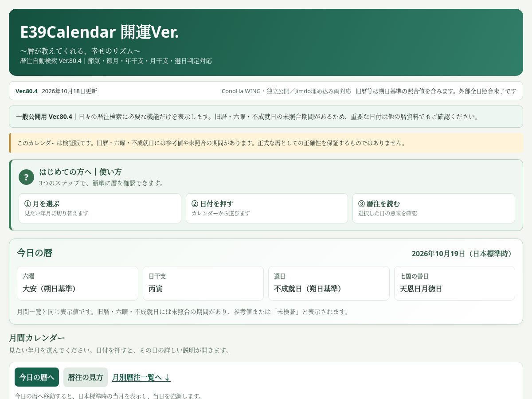Click the 暦注の見方 button

coord(86,377)
